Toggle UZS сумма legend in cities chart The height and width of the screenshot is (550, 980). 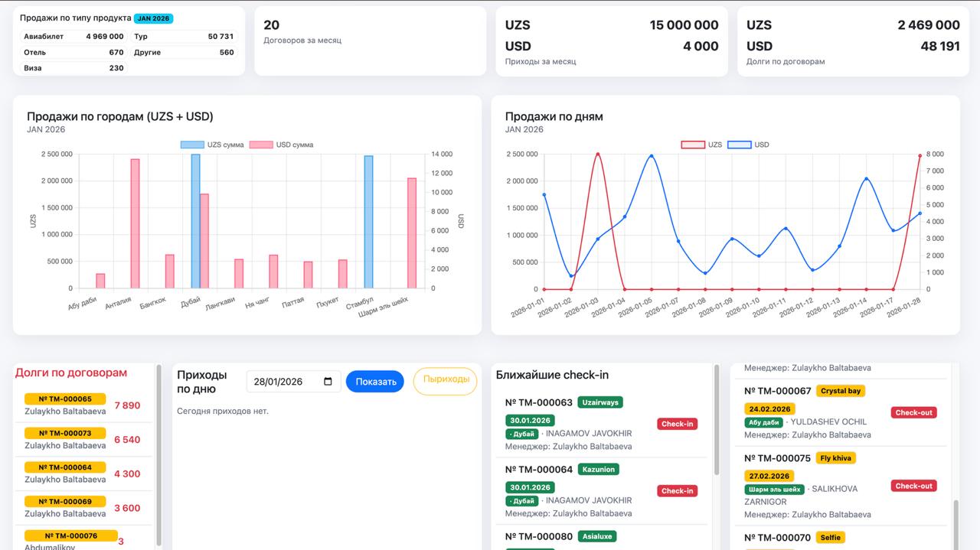[x=192, y=145]
